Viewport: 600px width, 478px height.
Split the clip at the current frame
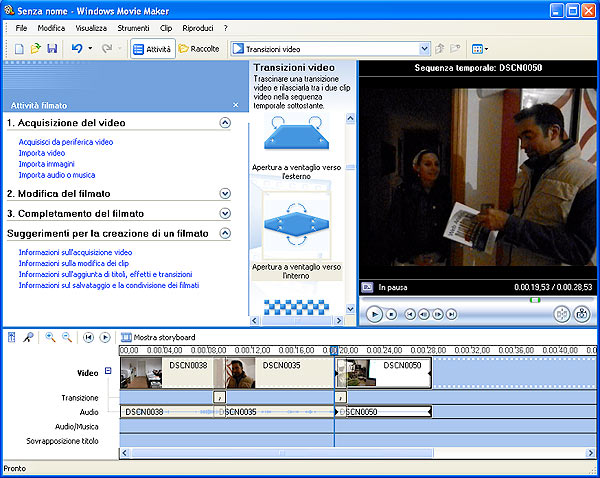click(562, 315)
